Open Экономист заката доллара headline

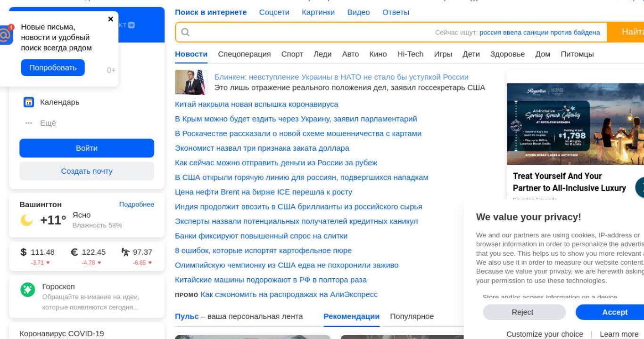(262, 148)
